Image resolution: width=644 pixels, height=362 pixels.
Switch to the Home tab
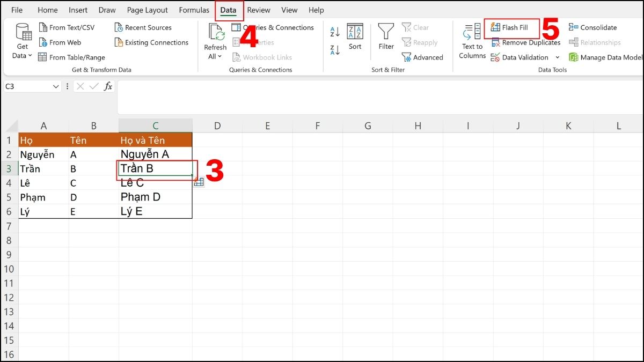(48, 10)
